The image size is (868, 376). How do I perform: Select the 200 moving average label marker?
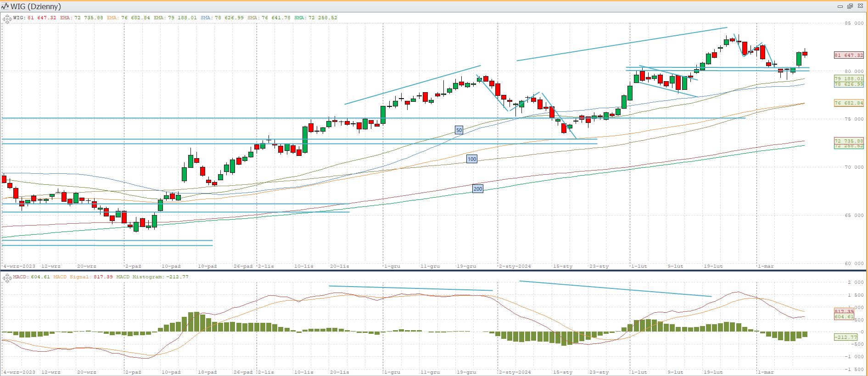click(478, 188)
